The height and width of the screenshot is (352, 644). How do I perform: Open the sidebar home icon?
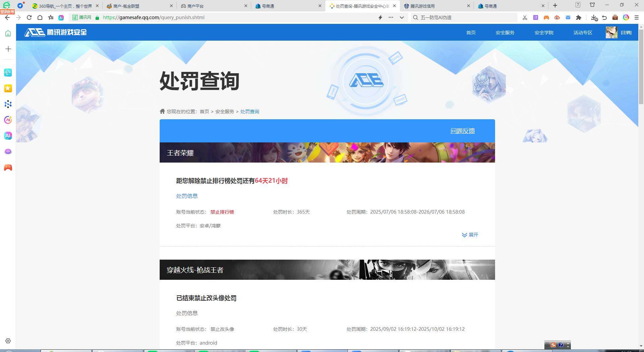pos(8,33)
